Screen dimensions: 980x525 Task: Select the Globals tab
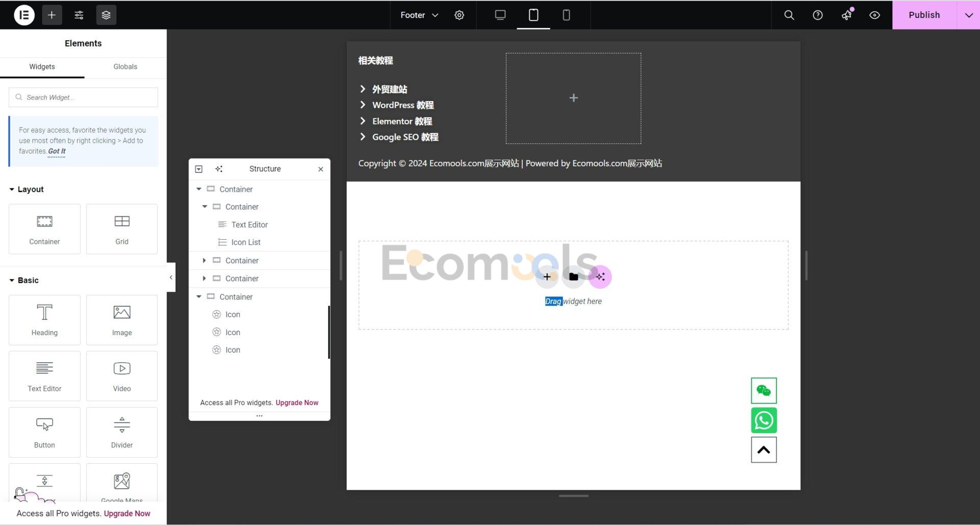(125, 67)
